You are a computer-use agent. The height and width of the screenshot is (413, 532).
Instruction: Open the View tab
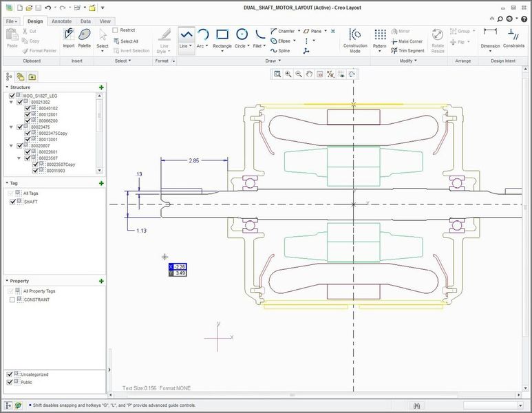click(x=105, y=21)
